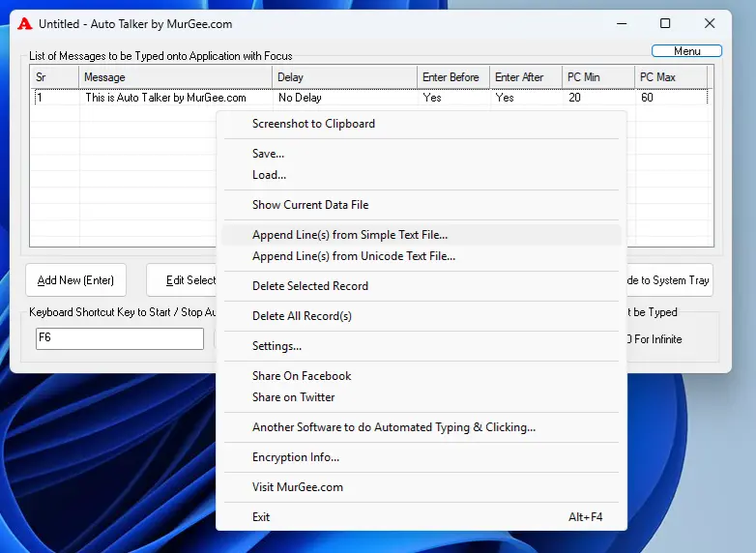Select message row 'This is Auto Talker by MurGee.com'
The width and height of the screenshot is (756, 553).
(x=370, y=98)
